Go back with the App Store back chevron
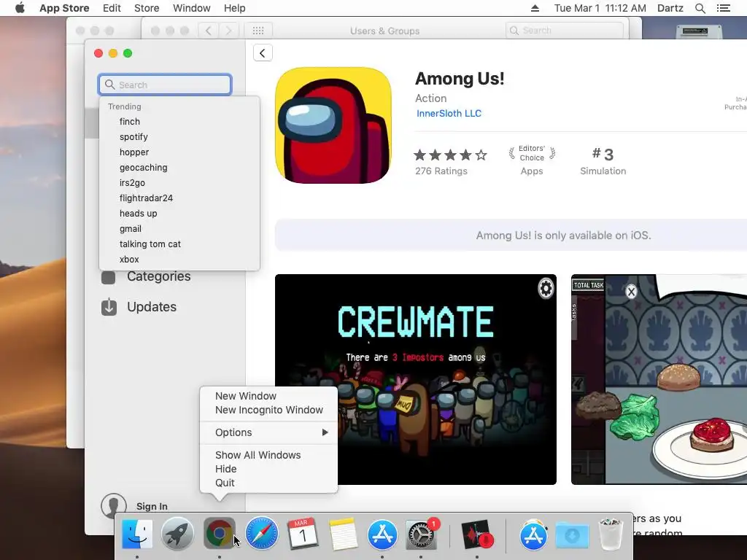This screenshot has width=747, height=560. pyautogui.click(x=263, y=52)
